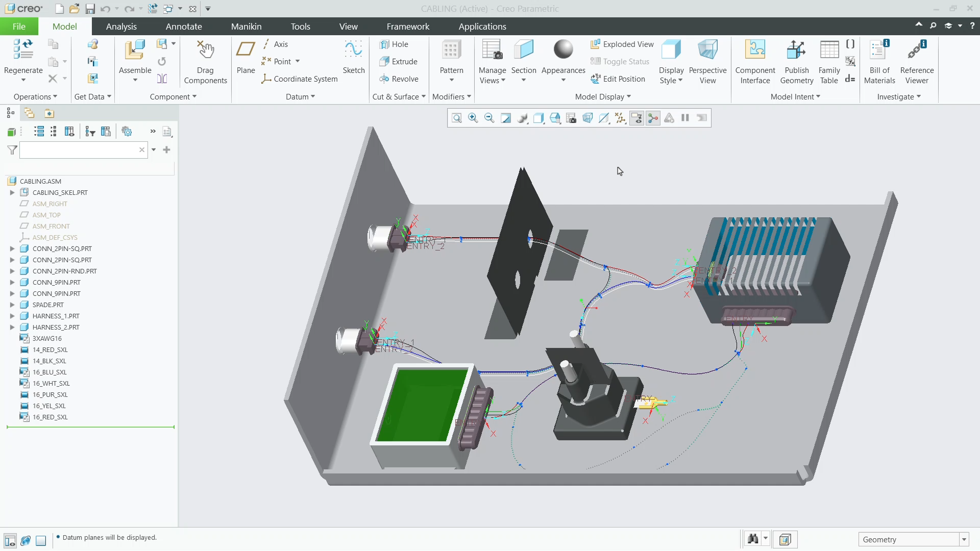Click the Zoom In icon in graphics toolbar
The width and height of the screenshot is (980, 551).
[x=473, y=118]
